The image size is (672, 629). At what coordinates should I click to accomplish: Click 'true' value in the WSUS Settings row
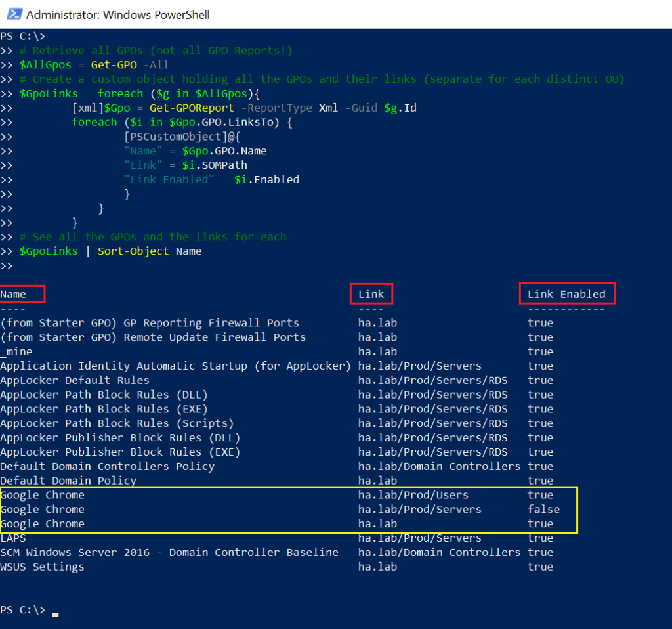click(541, 567)
